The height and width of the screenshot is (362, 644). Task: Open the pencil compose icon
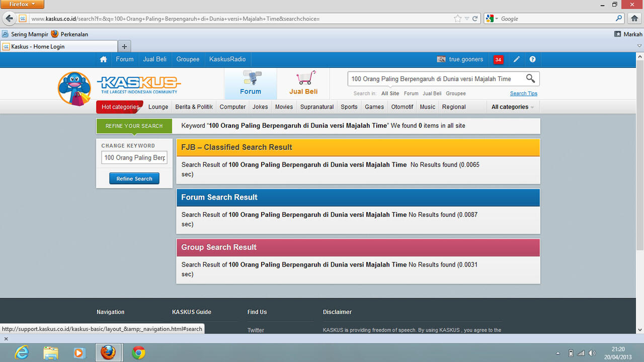516,59
